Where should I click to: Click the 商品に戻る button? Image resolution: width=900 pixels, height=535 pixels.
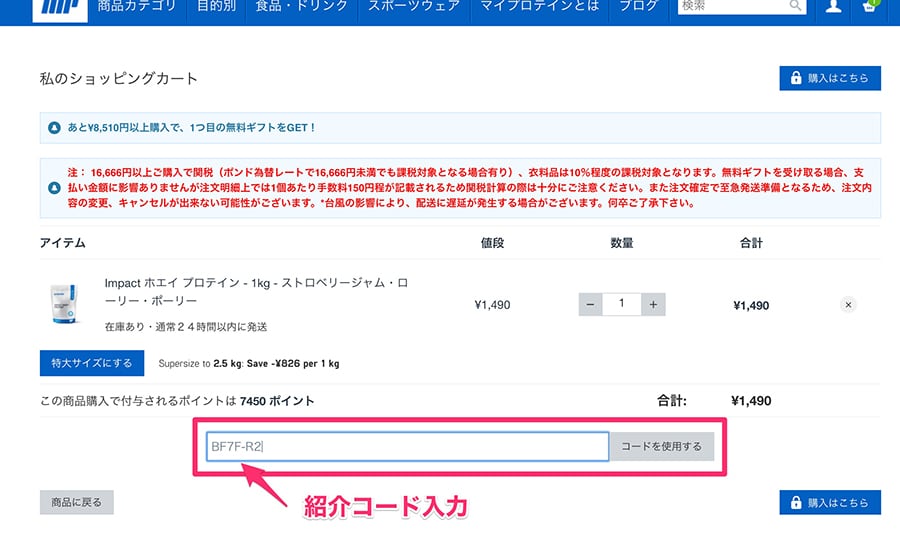(76, 502)
